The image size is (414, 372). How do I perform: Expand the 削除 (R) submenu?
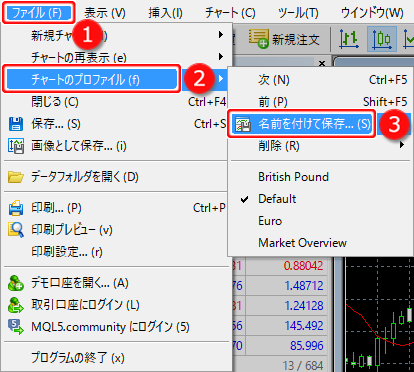321,146
